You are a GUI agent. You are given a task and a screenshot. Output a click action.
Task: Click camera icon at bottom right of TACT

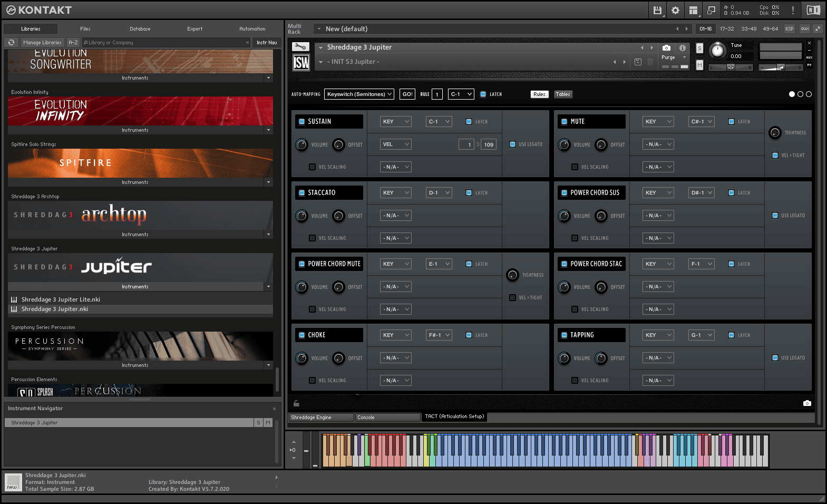(807, 403)
